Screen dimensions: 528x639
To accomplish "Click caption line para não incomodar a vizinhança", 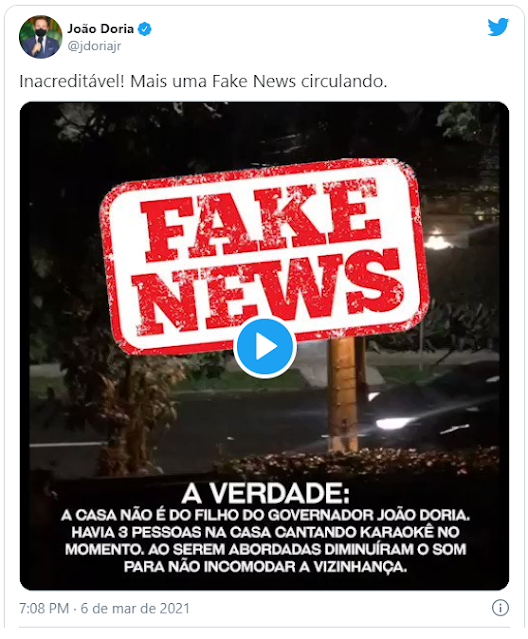I will tap(265, 566).
